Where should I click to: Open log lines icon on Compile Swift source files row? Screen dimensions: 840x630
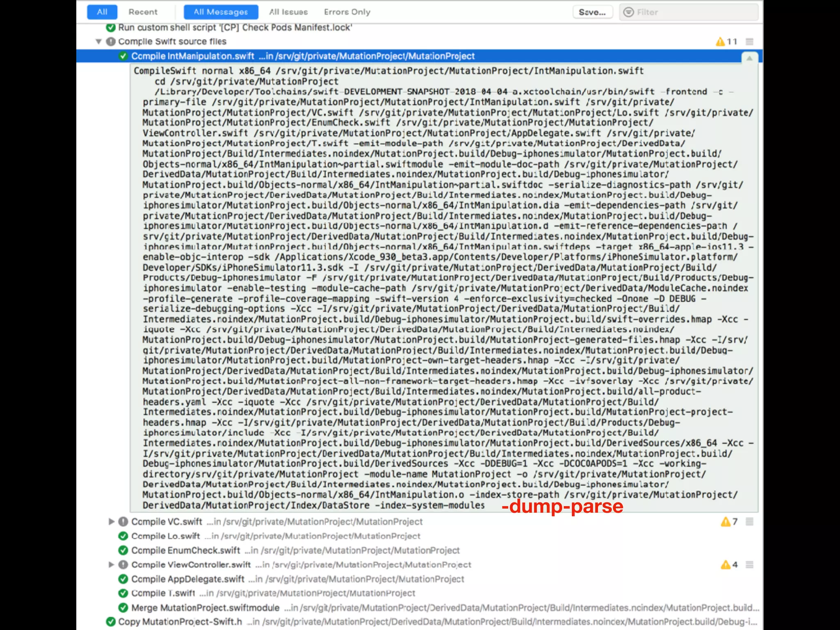(749, 41)
